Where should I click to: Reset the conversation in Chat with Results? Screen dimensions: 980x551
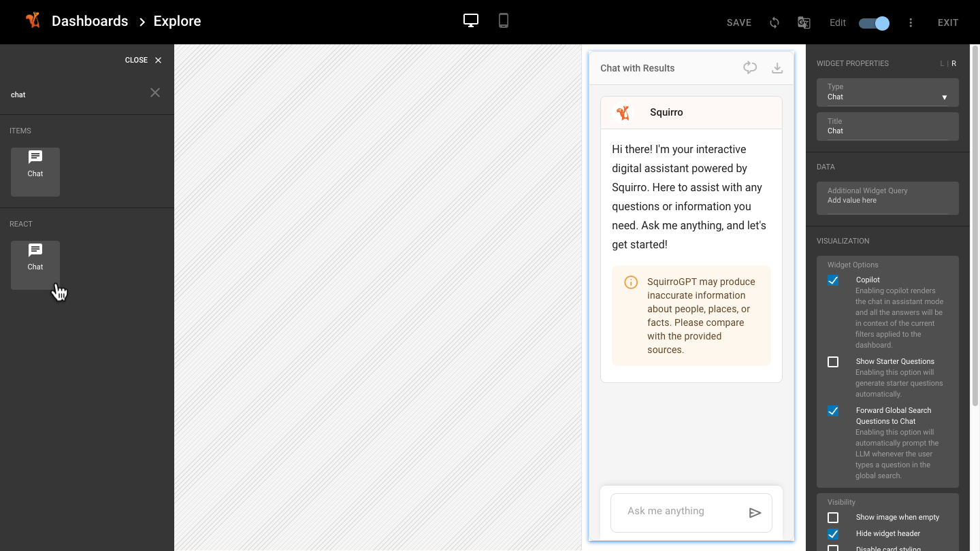(x=750, y=67)
